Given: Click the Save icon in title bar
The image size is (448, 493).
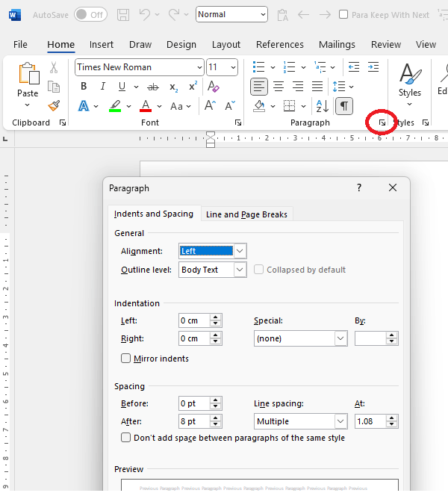Looking at the screenshot, I should click(123, 15).
